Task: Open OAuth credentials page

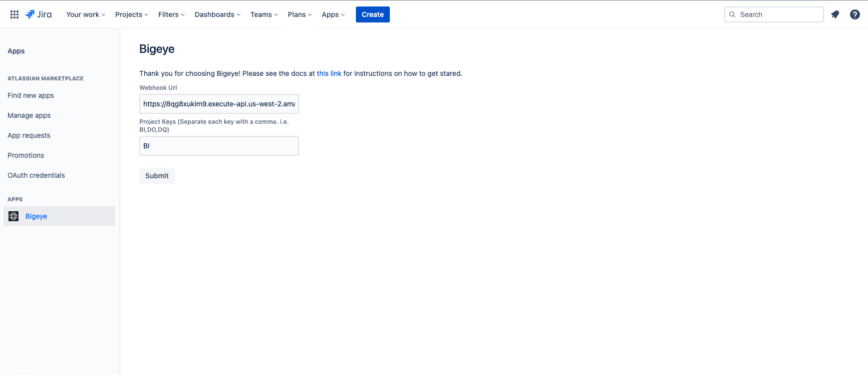Action: 36,175
